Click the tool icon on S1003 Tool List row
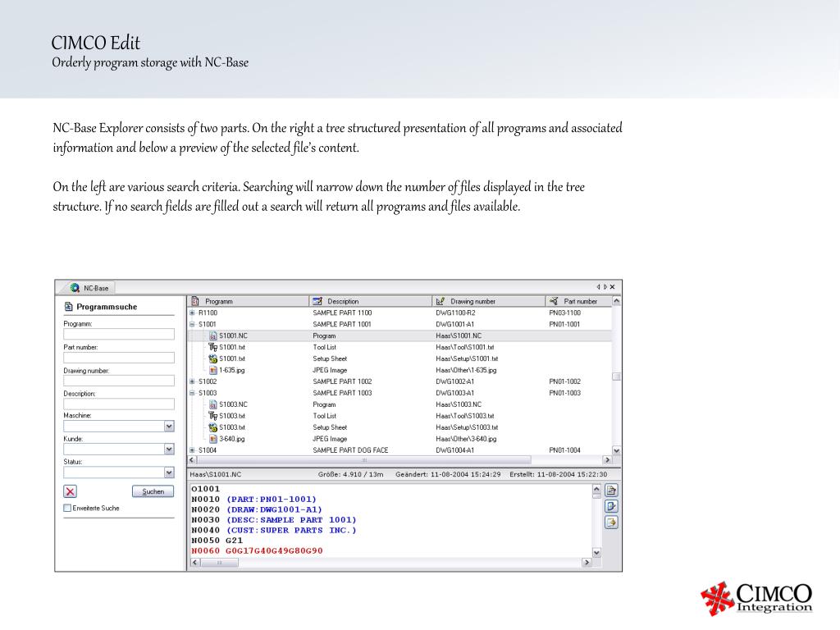 [x=212, y=416]
